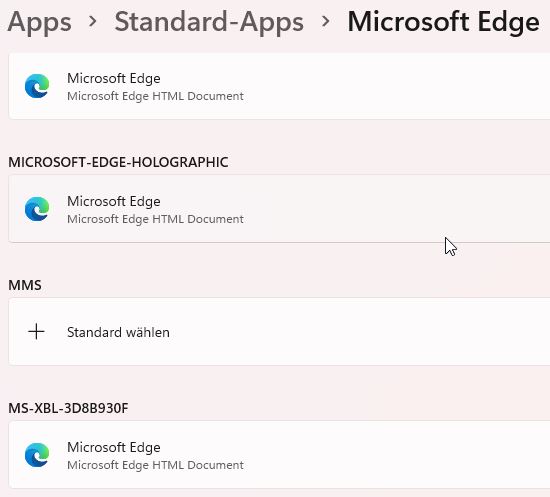
Task: Click the plus icon under MMS
Action: pos(36,332)
